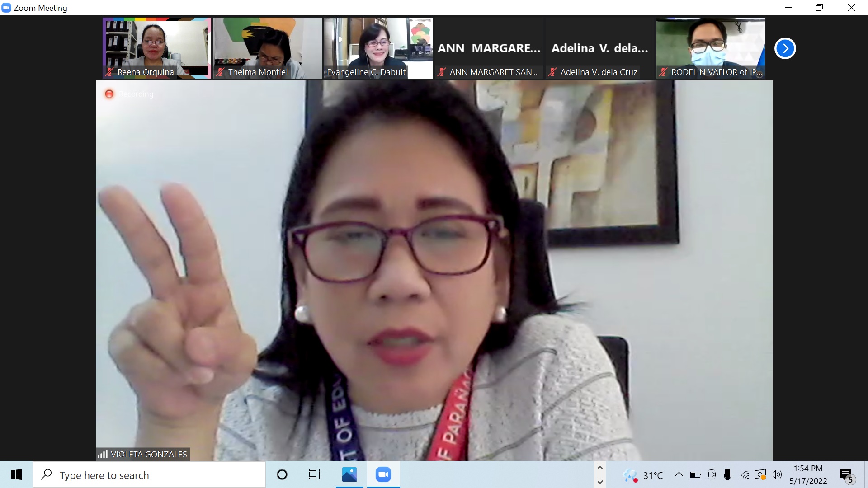Select ANN MARGARET participant tile
The width and height of the screenshot is (868, 488).
(x=489, y=48)
